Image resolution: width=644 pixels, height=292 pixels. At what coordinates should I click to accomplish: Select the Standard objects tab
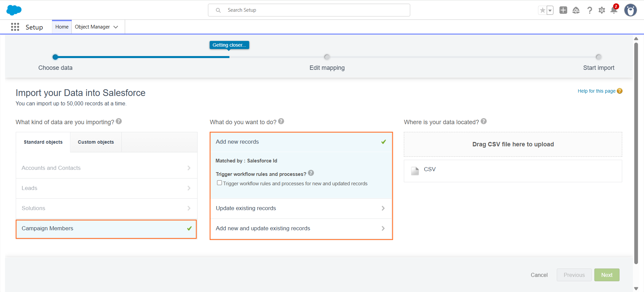click(x=43, y=142)
